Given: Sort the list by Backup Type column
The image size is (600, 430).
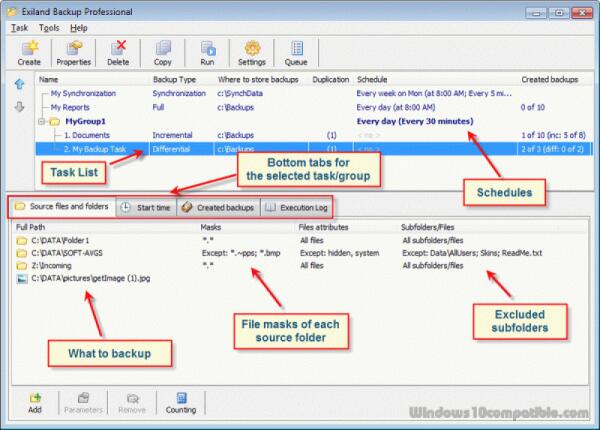Looking at the screenshot, I should pos(173,78).
